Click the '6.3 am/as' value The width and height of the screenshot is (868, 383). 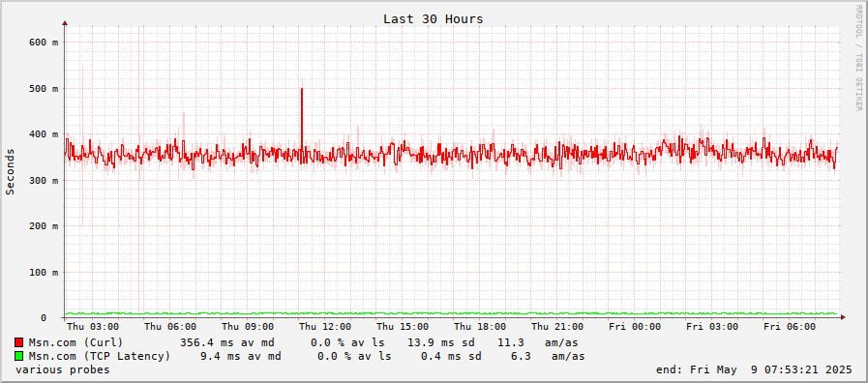point(548,357)
